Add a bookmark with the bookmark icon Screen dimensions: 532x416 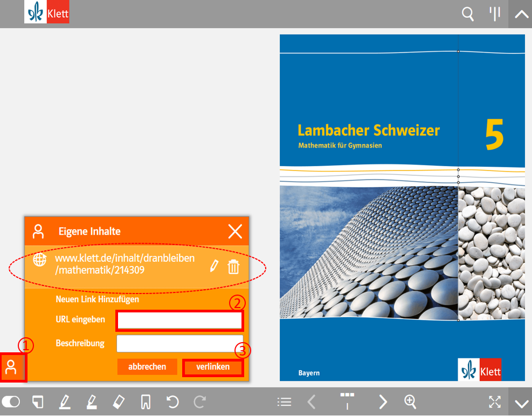146,402
